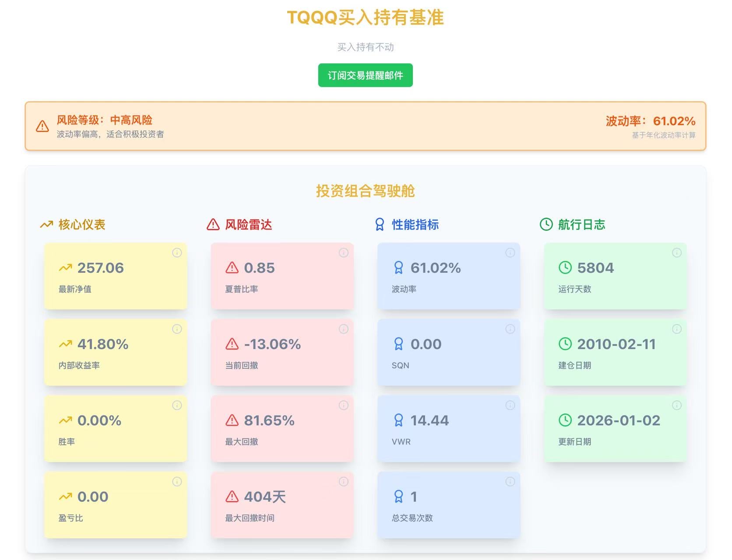Image resolution: width=732 pixels, height=560 pixels.
Task: Click the risk level warning triangle icon
Action: coord(42,126)
